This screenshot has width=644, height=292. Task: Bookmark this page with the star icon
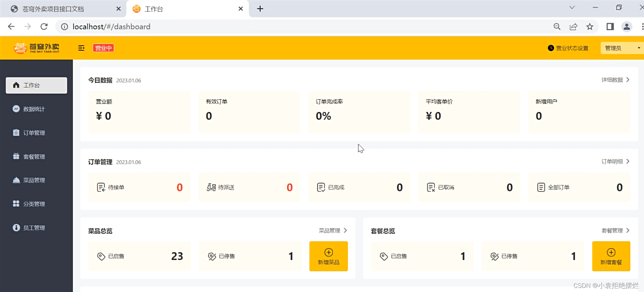pos(590,27)
